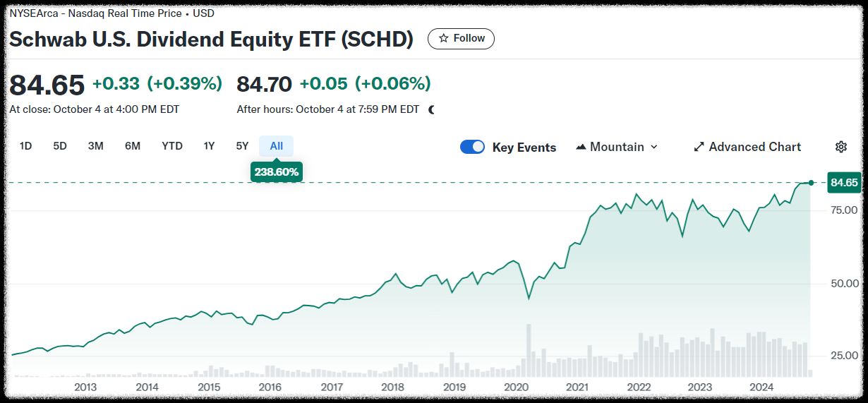The width and height of the screenshot is (868, 403).
Task: Click the 84.70 after hours price
Action: 264,84
